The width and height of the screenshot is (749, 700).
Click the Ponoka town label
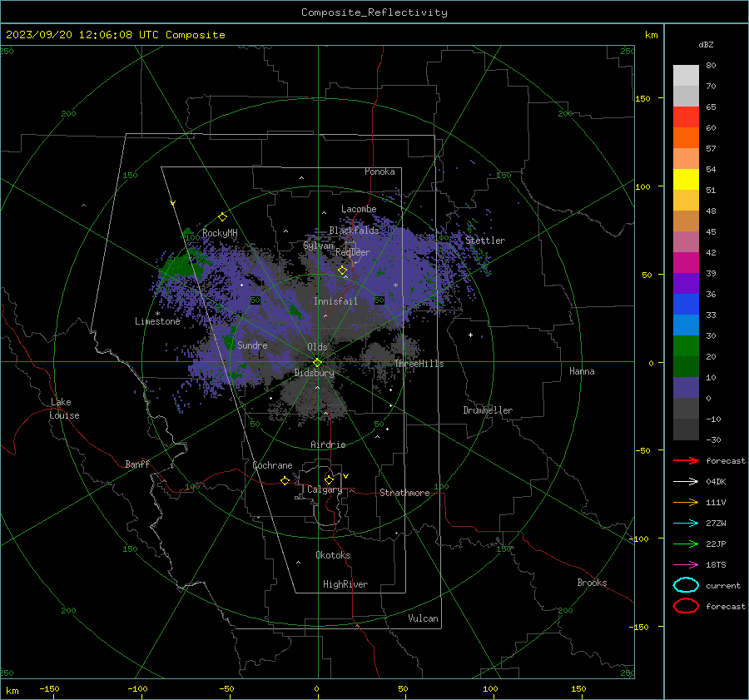(379, 171)
